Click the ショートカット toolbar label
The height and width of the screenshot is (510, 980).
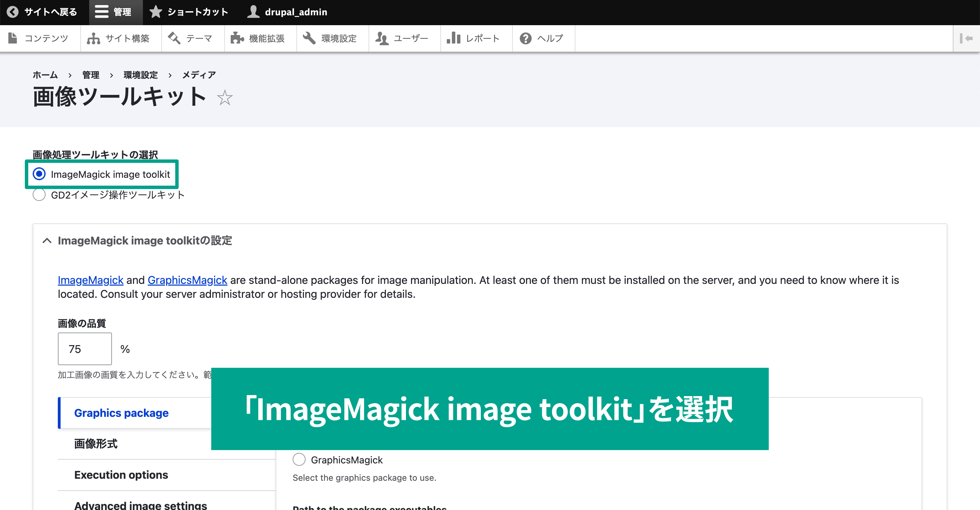point(198,12)
